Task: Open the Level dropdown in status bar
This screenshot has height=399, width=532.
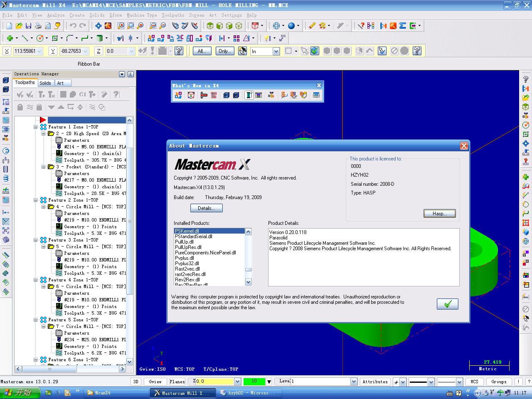Action: pos(354,382)
